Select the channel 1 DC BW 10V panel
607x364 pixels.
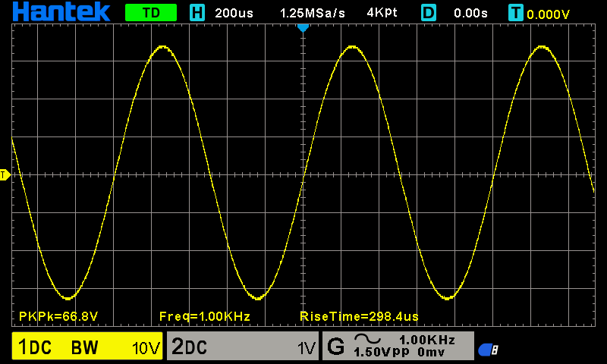(x=87, y=346)
